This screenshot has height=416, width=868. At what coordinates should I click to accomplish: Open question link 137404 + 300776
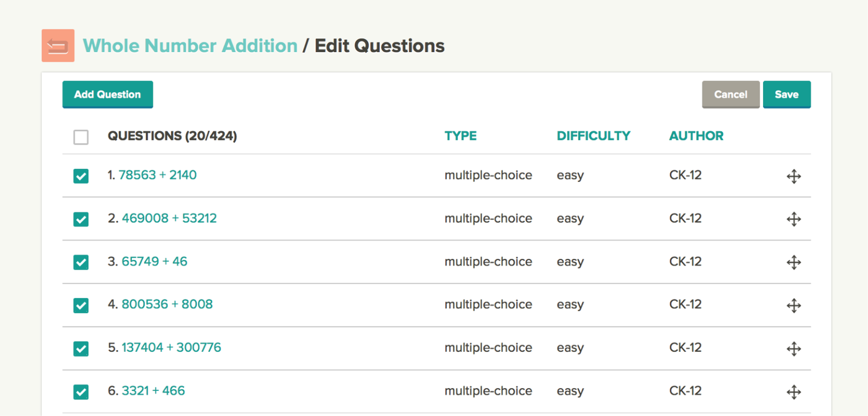point(171,347)
